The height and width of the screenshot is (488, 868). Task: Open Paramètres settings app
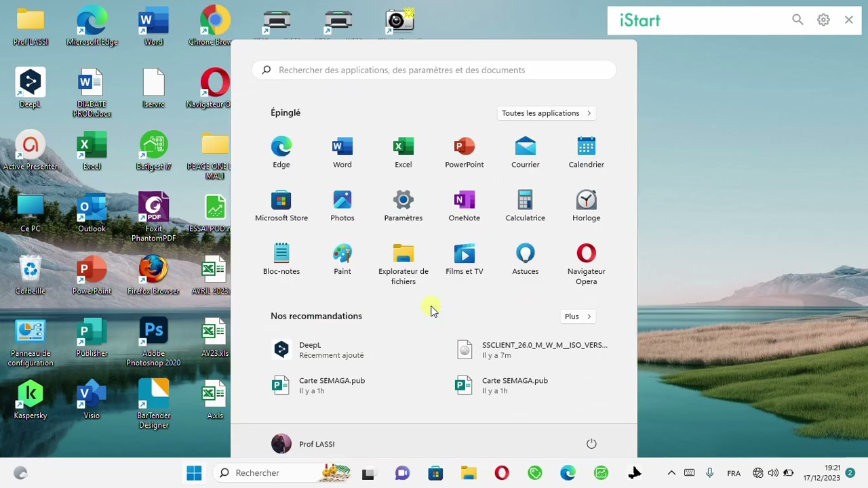pos(403,206)
